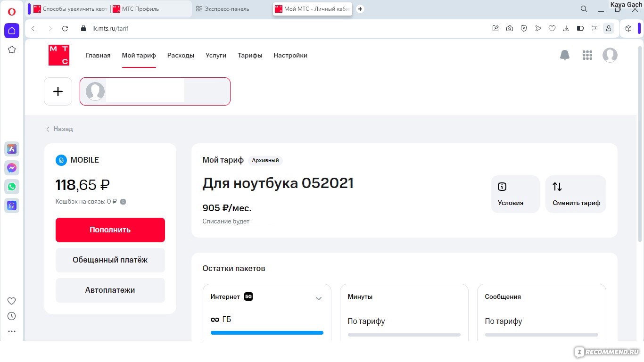The height and width of the screenshot is (362, 644).
Task: Open the Opera menu logo
Action: [12, 12]
